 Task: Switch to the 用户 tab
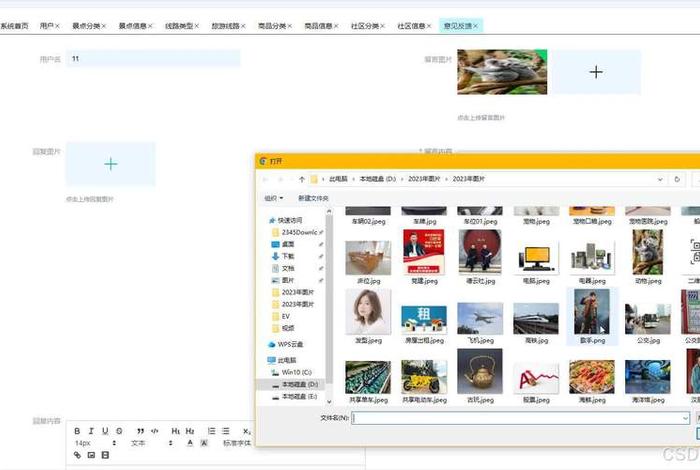point(46,26)
